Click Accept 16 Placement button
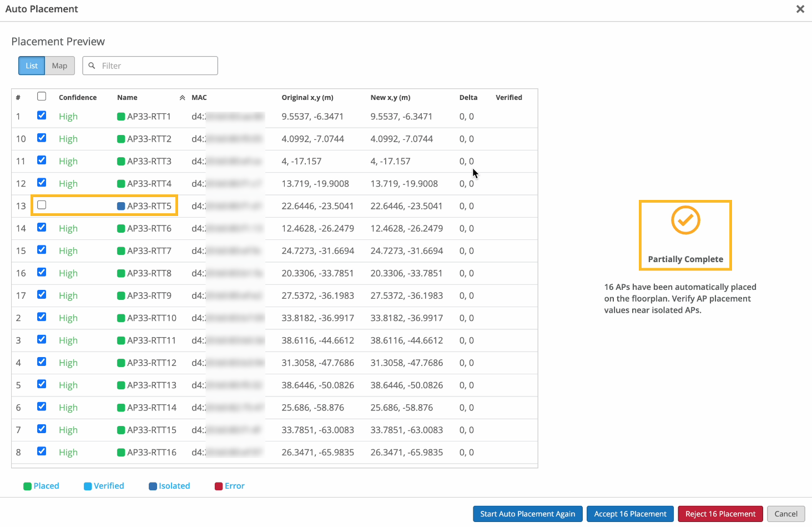This screenshot has width=812, height=527. 630,514
